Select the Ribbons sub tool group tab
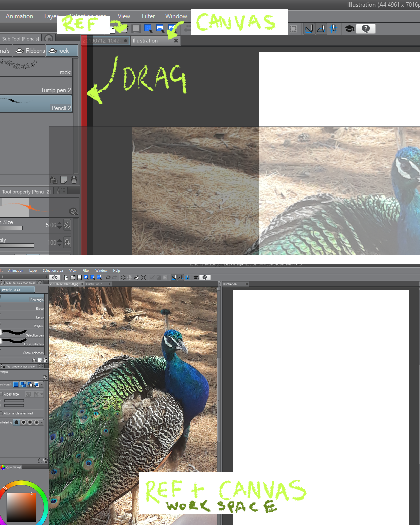The image size is (420, 525). point(30,51)
